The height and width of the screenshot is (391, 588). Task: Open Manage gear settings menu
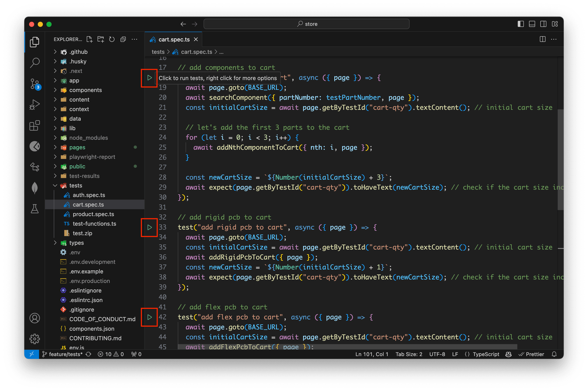tap(35, 339)
